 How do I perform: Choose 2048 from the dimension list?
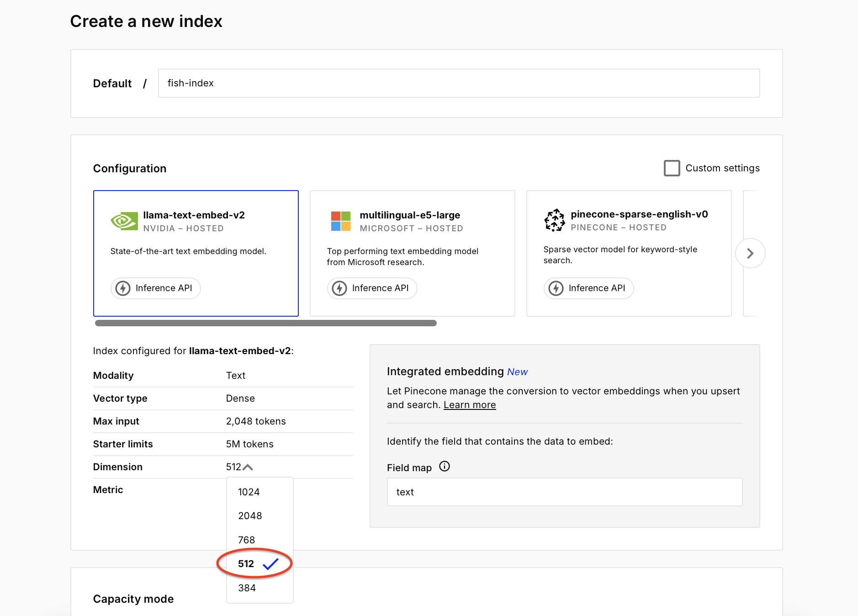point(250,516)
